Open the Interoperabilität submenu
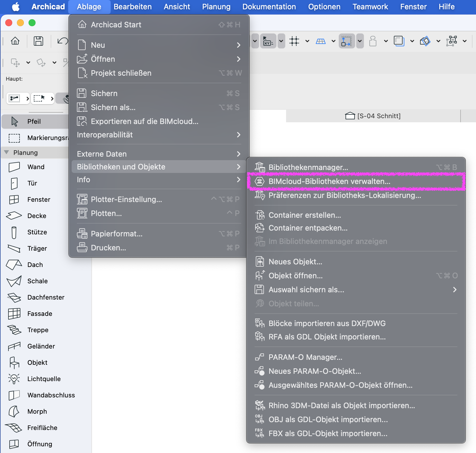The height and width of the screenshot is (453, 476). pos(159,135)
